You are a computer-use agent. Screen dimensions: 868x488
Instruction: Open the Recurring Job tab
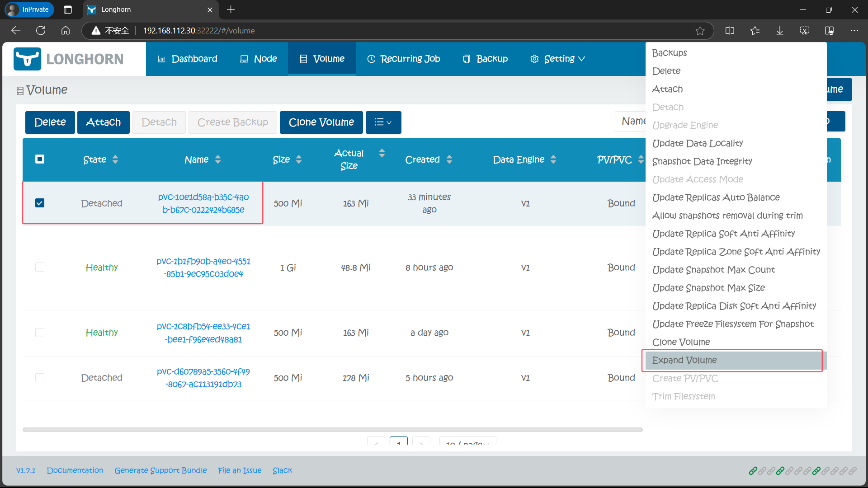(403, 59)
